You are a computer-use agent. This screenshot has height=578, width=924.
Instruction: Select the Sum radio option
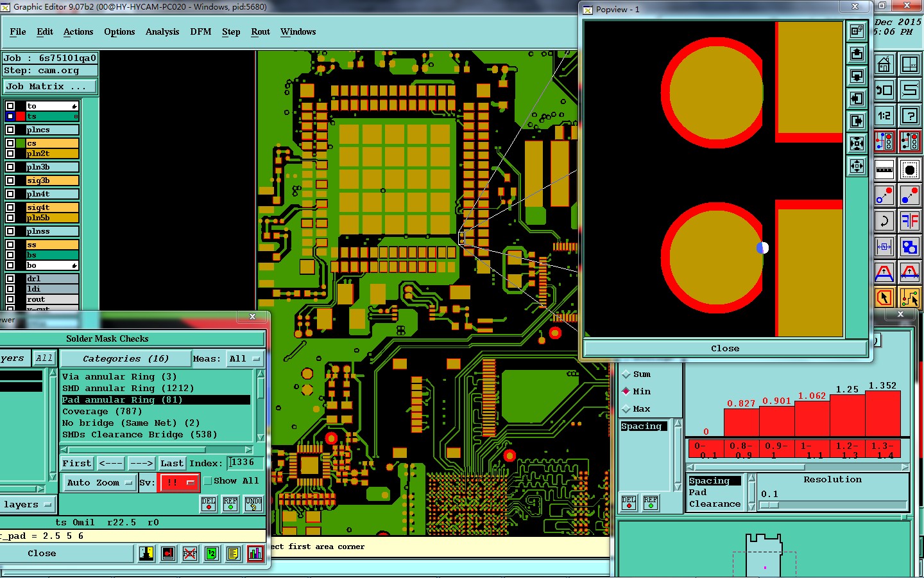[x=626, y=374]
